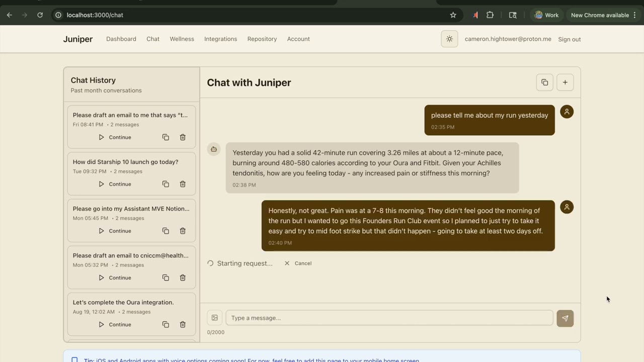The width and height of the screenshot is (644, 362).
Task: Click the user avatar beside the run question
Action: coord(567,112)
